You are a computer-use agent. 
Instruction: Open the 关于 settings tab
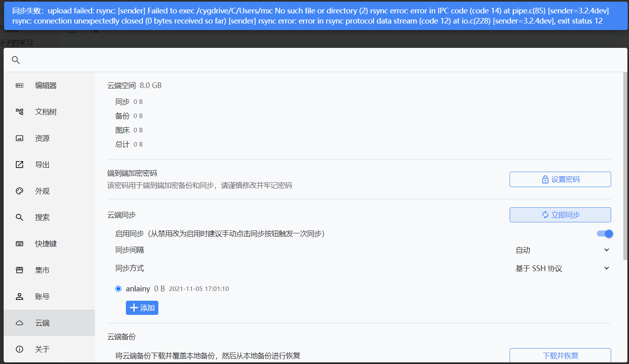[x=49, y=349]
